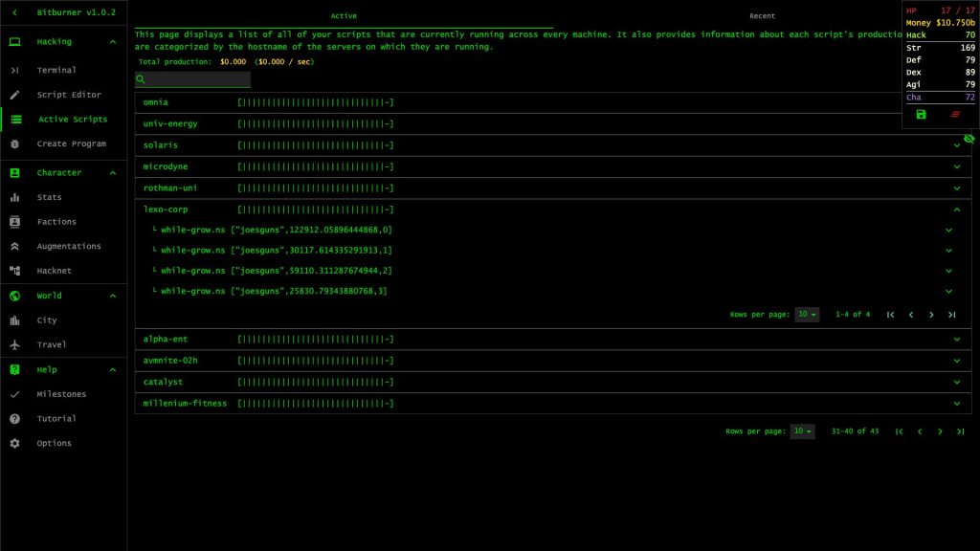Image resolution: width=980 pixels, height=551 pixels.
Task: Go to next page of server list
Action: pyautogui.click(x=940, y=431)
